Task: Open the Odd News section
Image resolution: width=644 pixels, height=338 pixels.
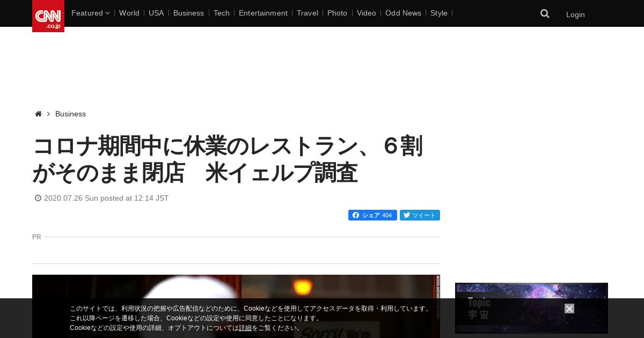Action: [403, 13]
